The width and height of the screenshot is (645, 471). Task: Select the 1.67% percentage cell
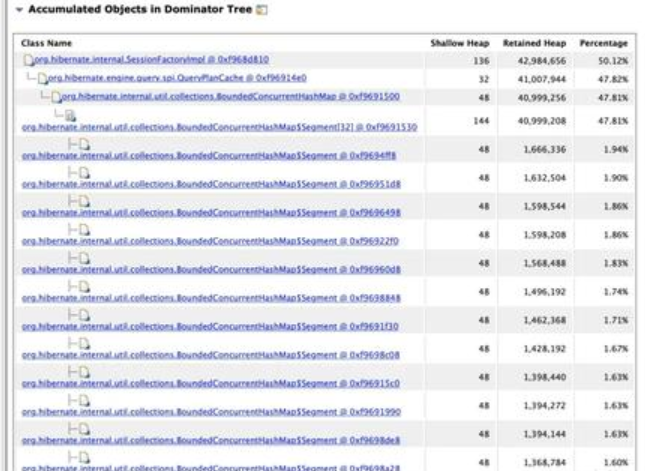tap(616, 349)
